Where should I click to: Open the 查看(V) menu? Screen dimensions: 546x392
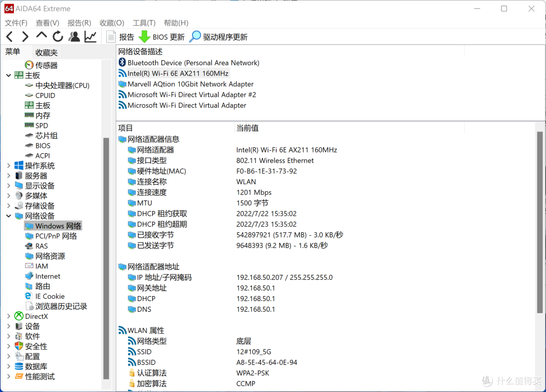(48, 23)
